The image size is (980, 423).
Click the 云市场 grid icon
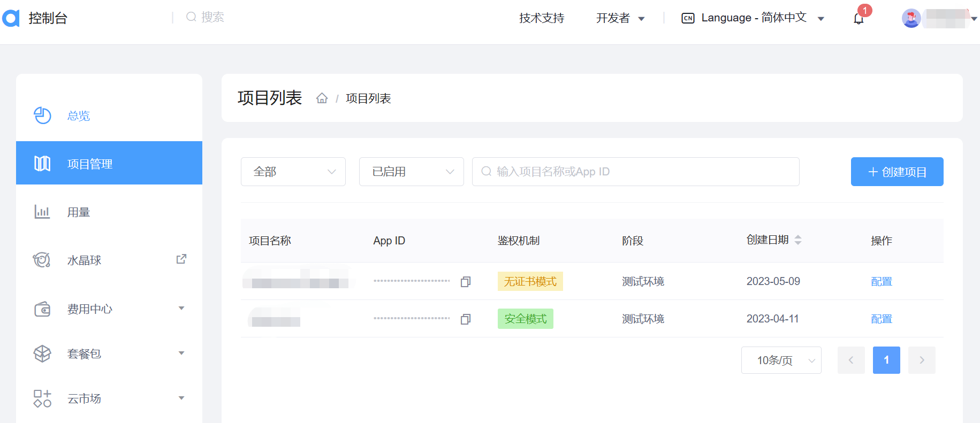(42, 398)
